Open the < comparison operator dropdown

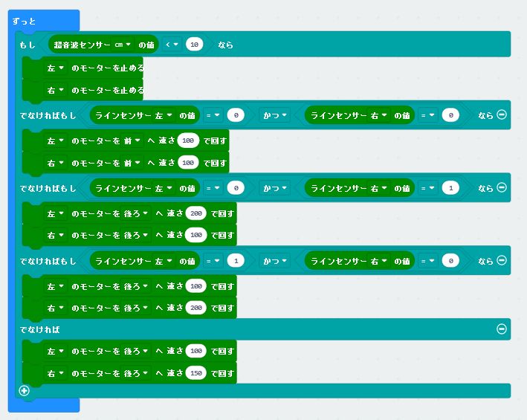click(172, 45)
